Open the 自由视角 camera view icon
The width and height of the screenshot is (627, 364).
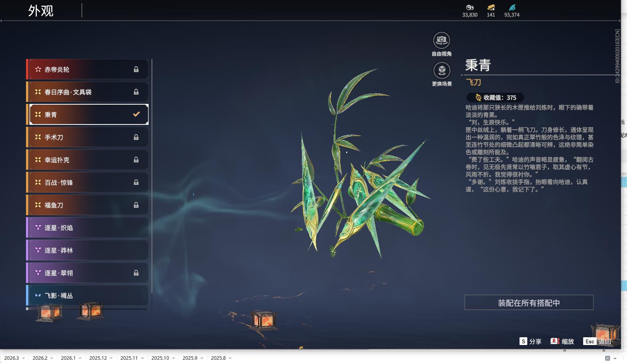tap(441, 39)
